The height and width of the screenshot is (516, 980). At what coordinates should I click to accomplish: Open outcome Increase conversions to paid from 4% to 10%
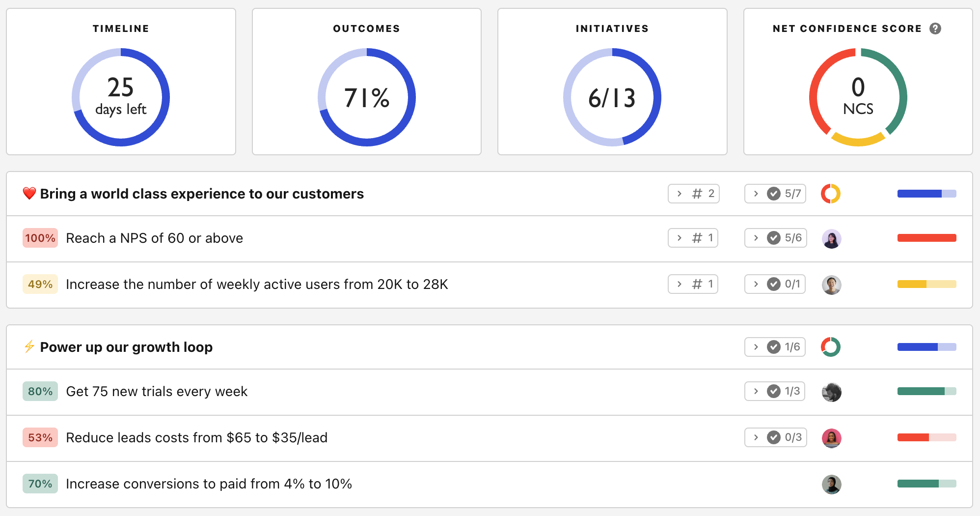click(x=209, y=484)
